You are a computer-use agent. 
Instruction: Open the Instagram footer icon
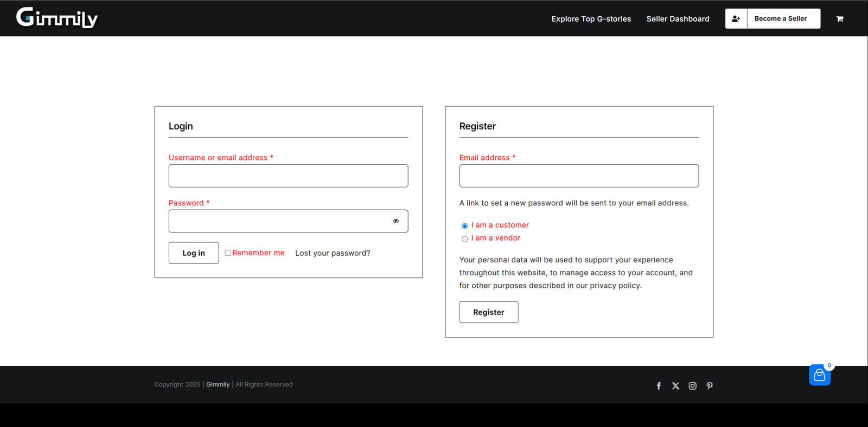(x=693, y=386)
